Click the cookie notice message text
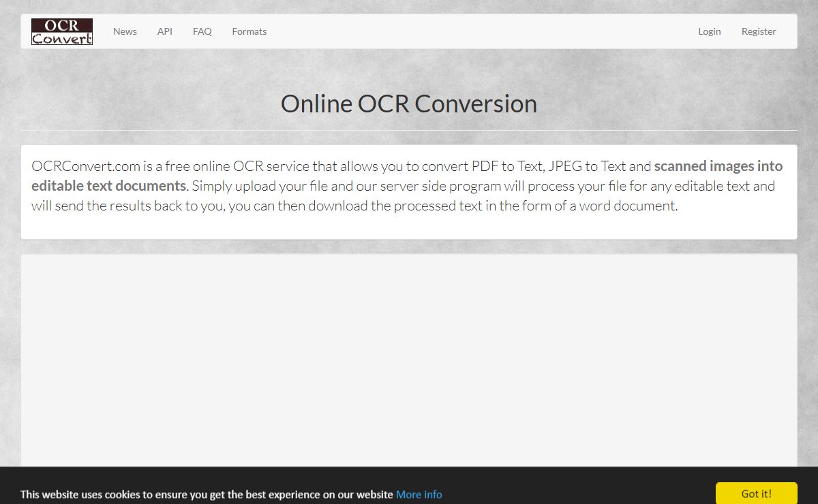This screenshot has width=818, height=504. [207, 494]
